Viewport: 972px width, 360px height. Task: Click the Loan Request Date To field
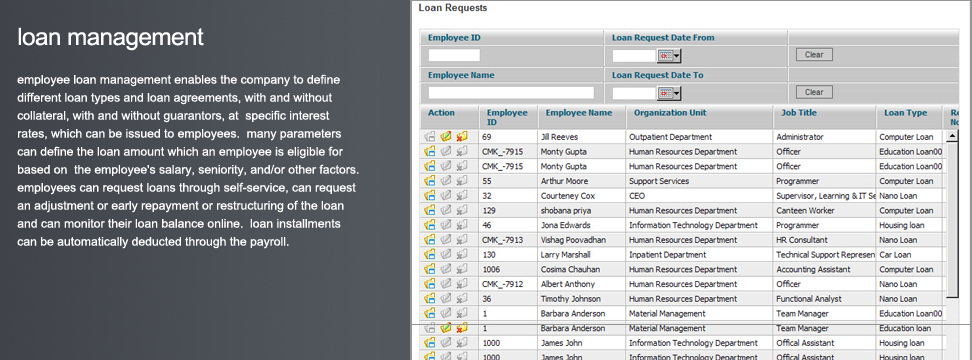pos(635,94)
